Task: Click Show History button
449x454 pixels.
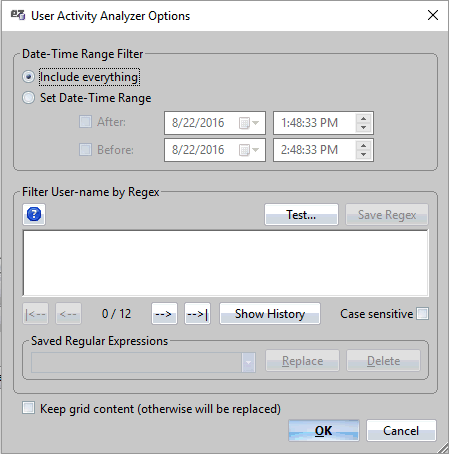Action: (270, 314)
